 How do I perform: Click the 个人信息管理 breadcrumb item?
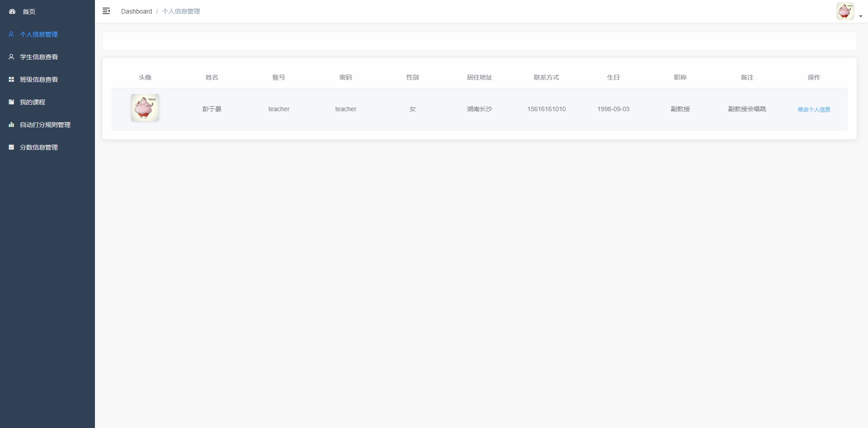point(181,11)
